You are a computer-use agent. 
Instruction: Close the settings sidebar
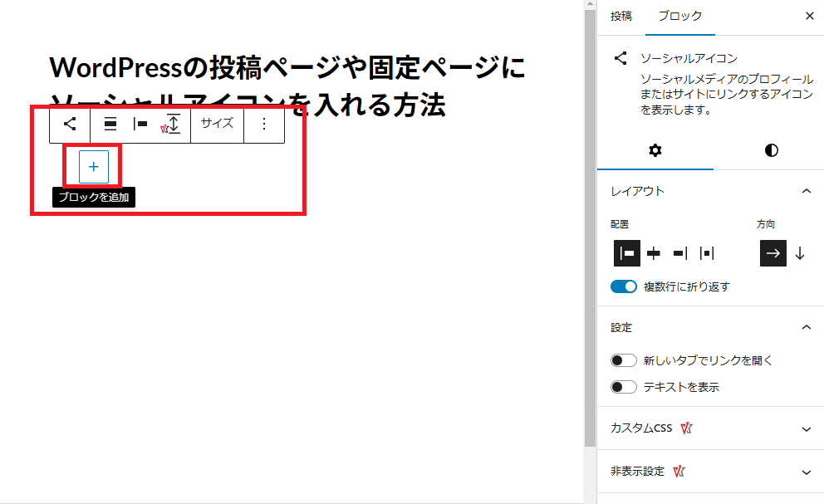[809, 17]
